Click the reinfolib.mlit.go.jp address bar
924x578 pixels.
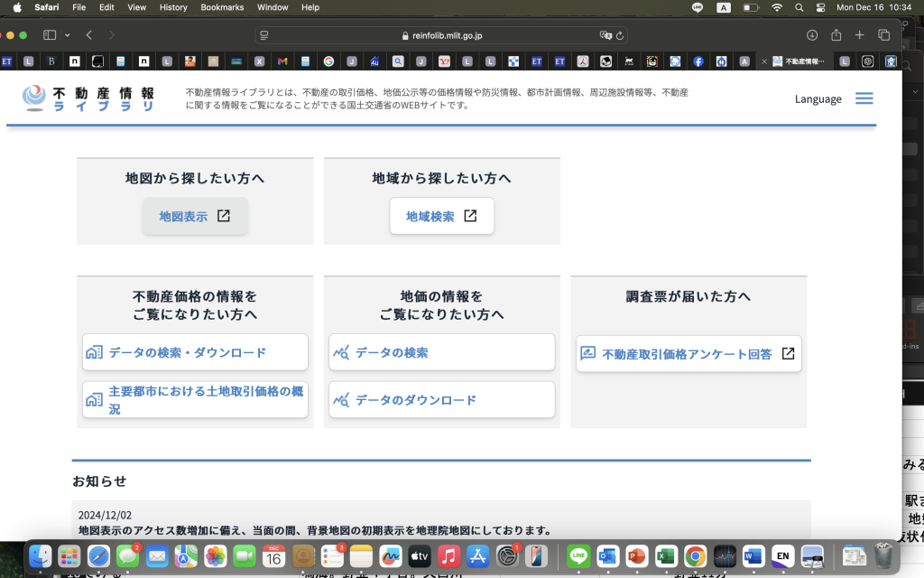(442, 35)
